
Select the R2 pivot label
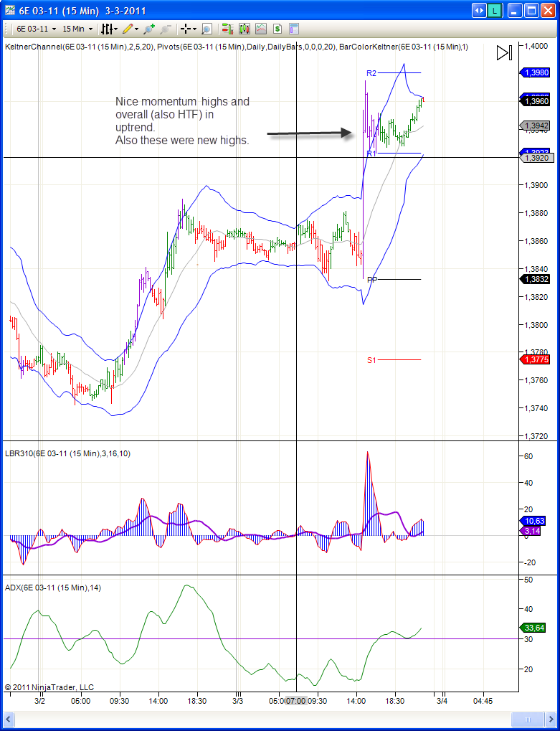click(371, 72)
